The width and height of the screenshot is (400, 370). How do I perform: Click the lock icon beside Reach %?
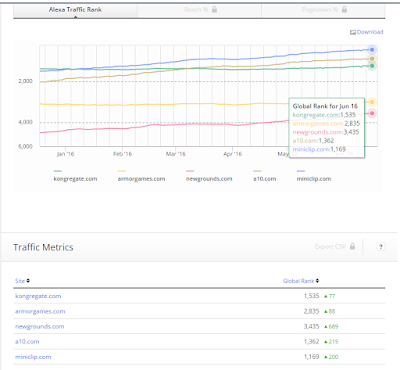click(x=214, y=10)
